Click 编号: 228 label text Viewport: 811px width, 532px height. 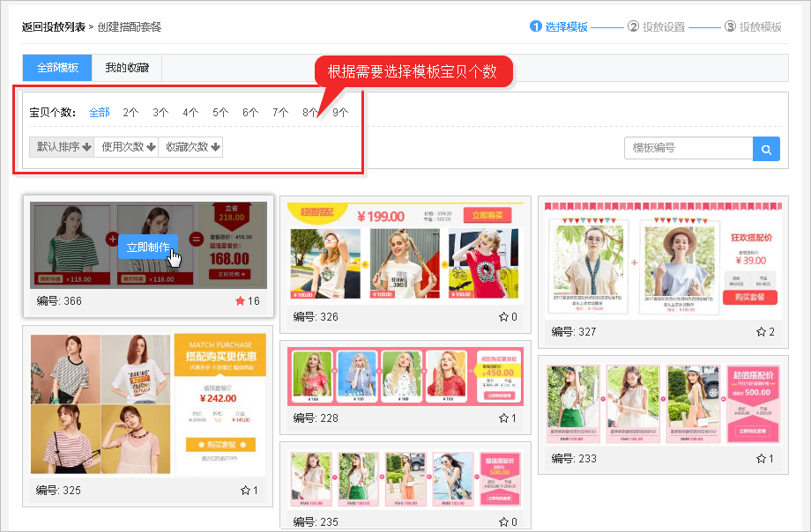click(316, 417)
